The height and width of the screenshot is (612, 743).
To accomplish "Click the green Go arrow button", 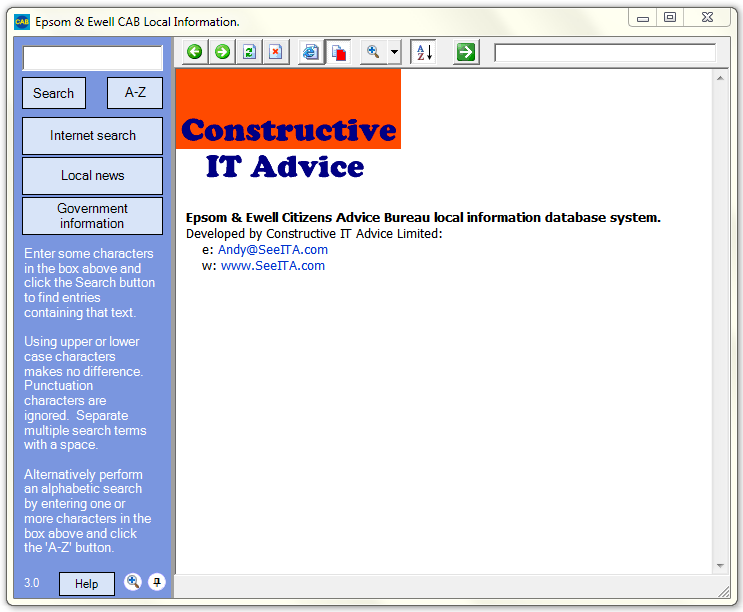I will [466, 52].
